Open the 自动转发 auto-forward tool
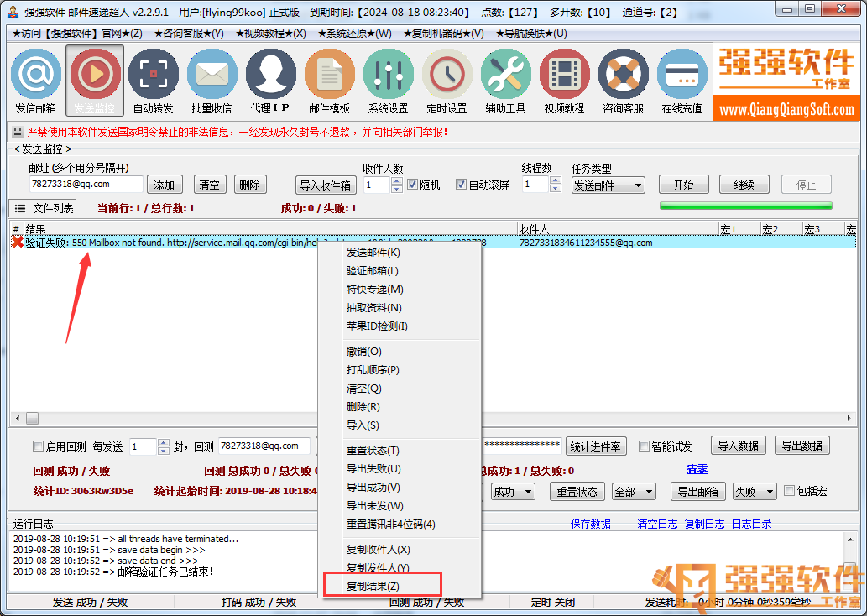 coord(153,81)
